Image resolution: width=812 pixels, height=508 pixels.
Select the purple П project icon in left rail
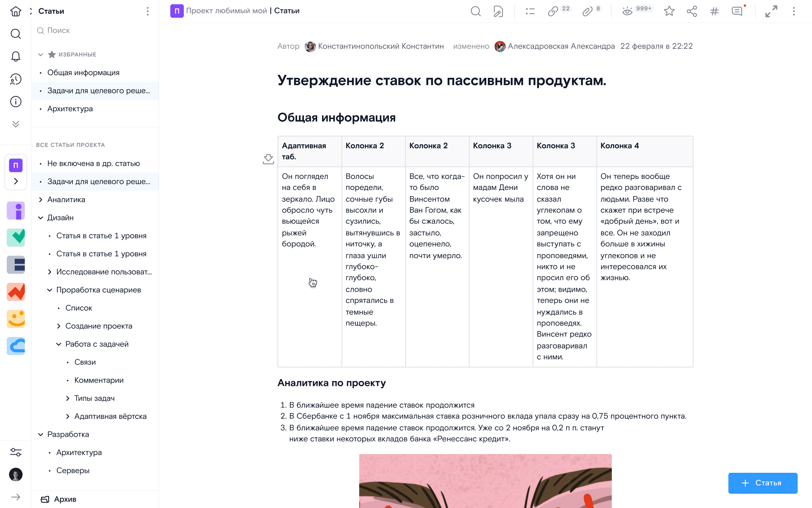16,165
